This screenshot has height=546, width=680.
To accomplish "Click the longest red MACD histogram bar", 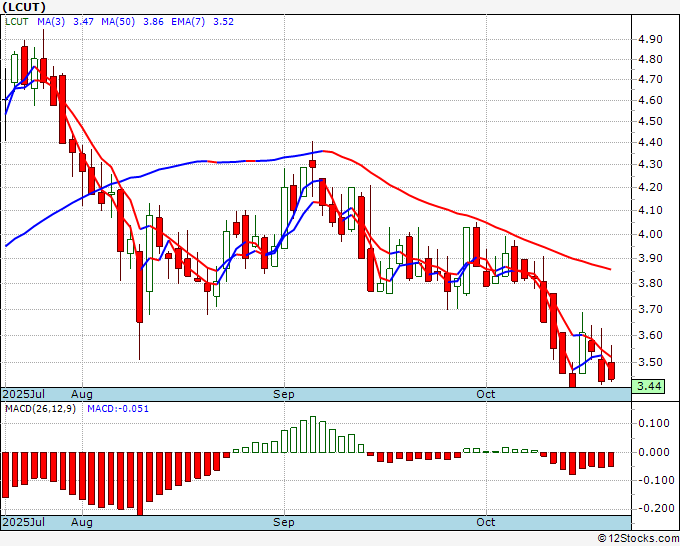I will (x=140, y=484).
